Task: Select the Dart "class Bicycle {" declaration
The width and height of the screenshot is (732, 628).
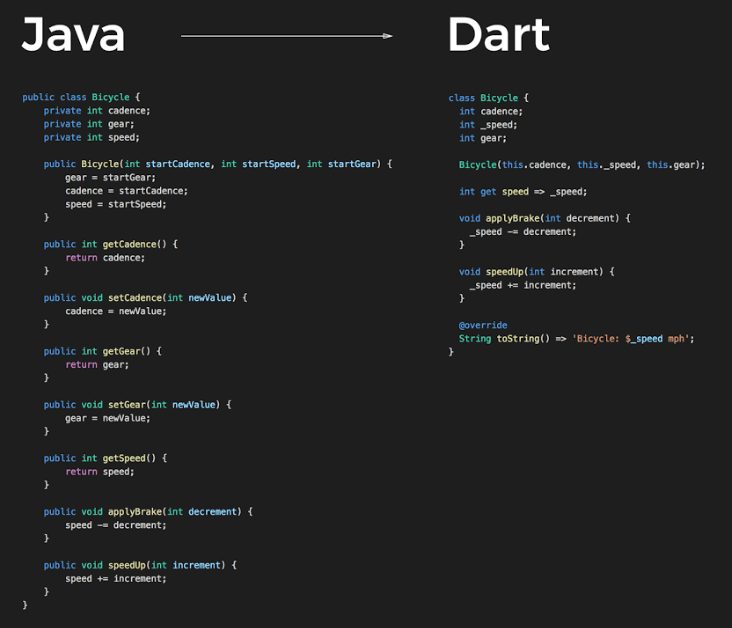Action: tap(488, 98)
